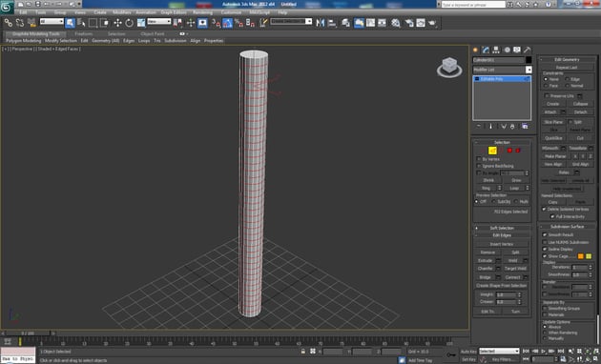
Task: Enable the Ignore Backfacing checkbox
Action: [x=479, y=166]
